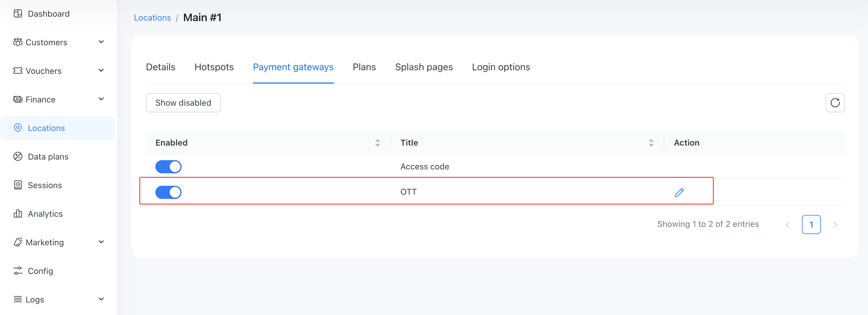
Task: Click the refresh icon above the gateway table
Action: [835, 102]
